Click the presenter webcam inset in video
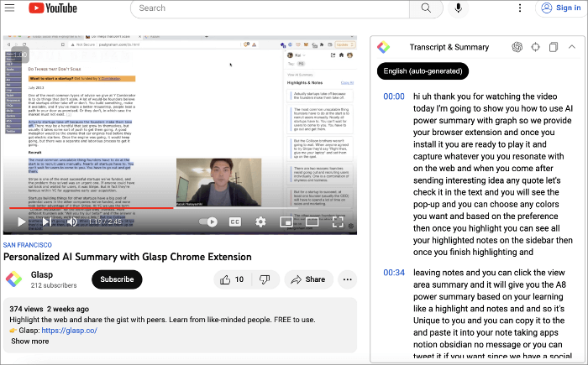The width and height of the screenshot is (588, 365). tap(219, 182)
